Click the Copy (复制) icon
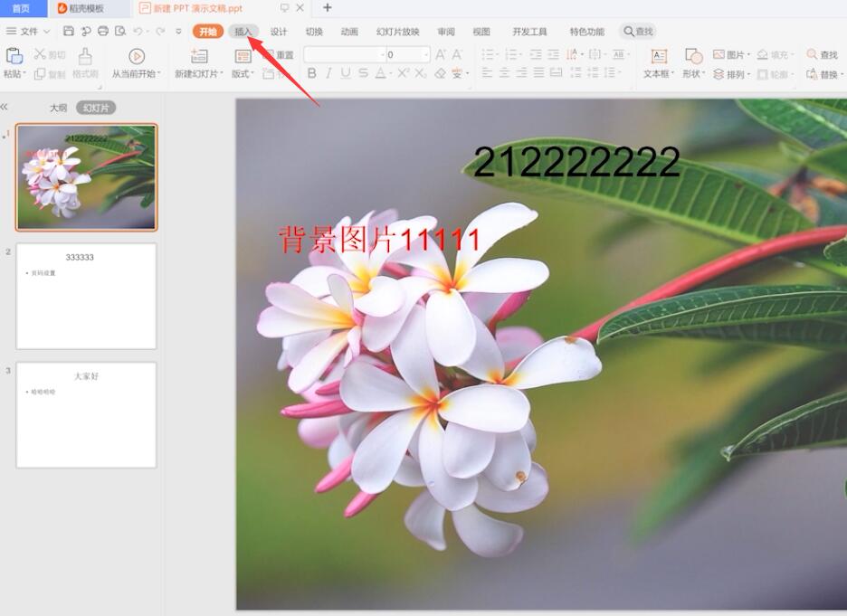The image size is (847, 616). point(40,74)
